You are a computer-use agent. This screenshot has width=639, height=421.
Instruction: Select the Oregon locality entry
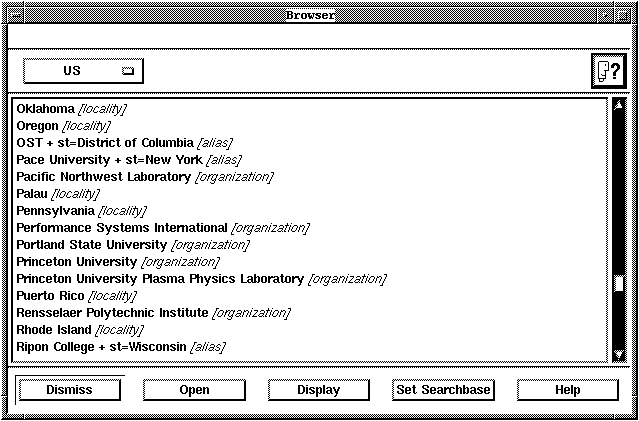(63, 125)
